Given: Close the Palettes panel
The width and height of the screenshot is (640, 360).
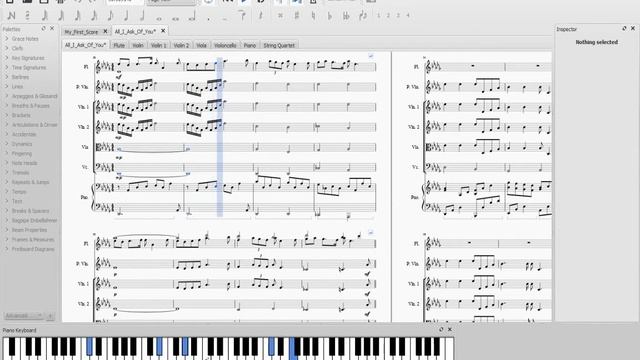Looking at the screenshot, I should [x=52, y=29].
